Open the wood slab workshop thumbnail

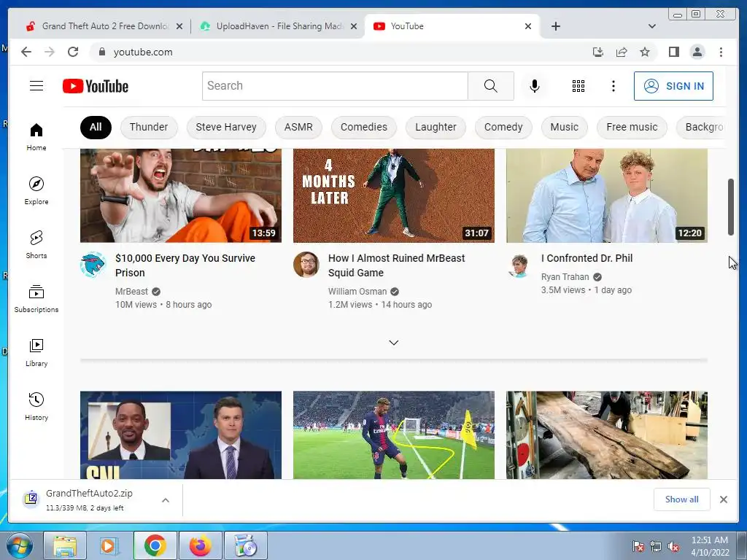606,435
